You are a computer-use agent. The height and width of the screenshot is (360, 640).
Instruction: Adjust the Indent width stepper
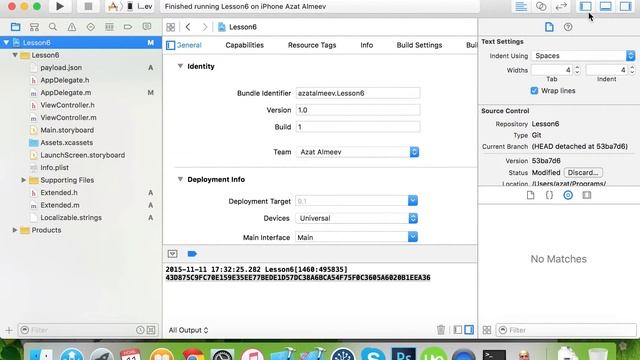point(632,70)
